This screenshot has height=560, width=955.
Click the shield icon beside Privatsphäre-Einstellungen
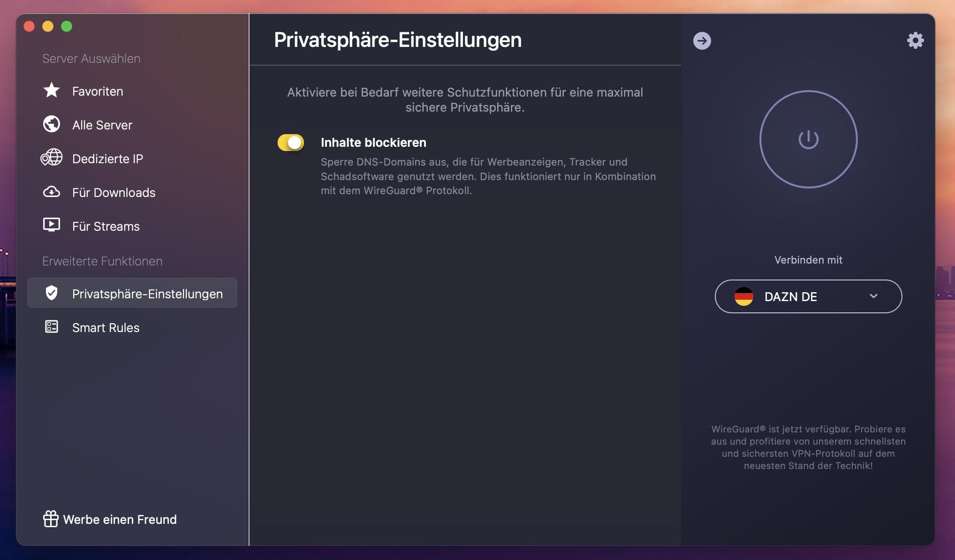pyautogui.click(x=53, y=293)
